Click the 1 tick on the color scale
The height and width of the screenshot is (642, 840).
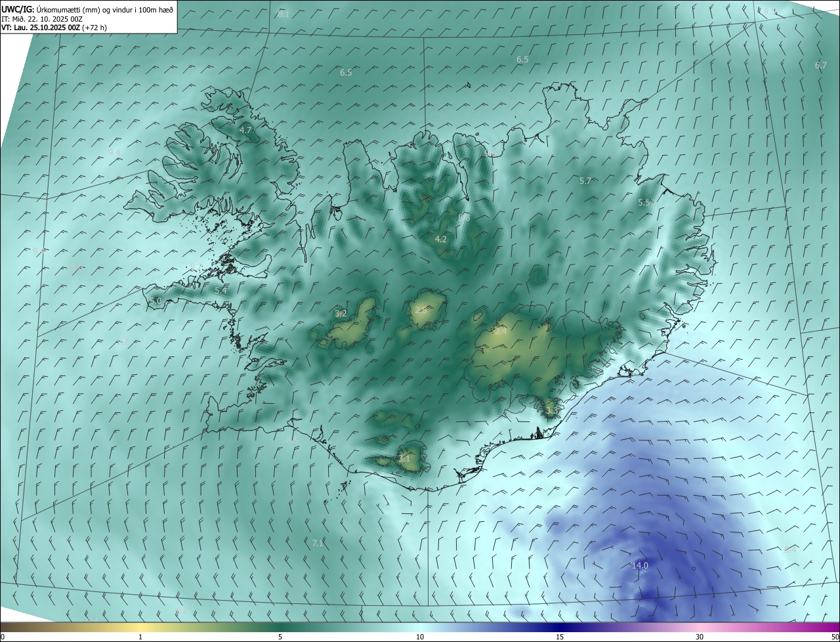[140, 637]
